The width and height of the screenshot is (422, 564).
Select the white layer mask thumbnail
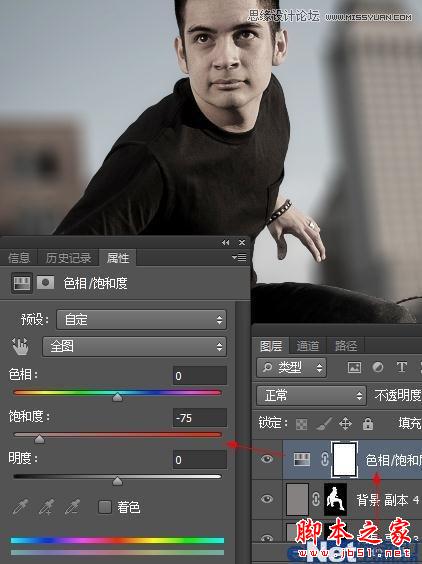tap(345, 459)
